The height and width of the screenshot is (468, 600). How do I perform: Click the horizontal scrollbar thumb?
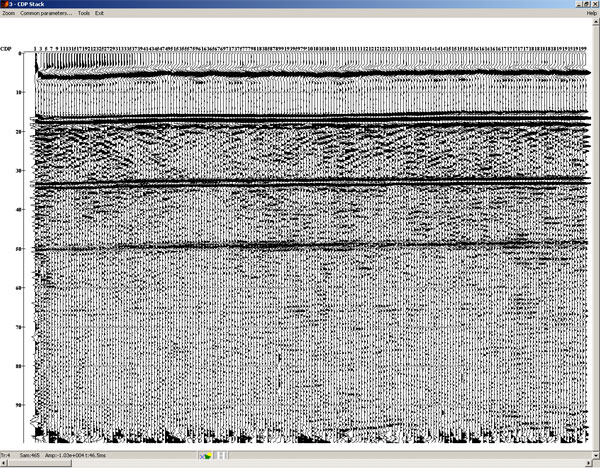point(39,464)
